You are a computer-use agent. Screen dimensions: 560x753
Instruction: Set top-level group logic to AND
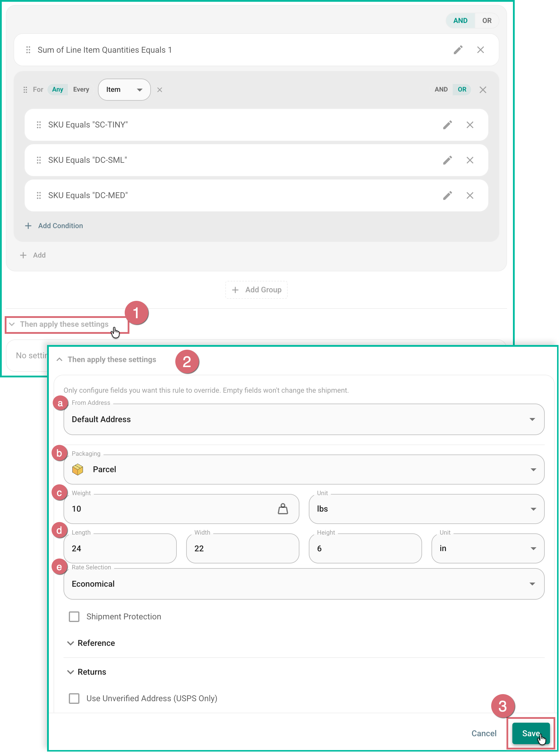[x=460, y=21]
